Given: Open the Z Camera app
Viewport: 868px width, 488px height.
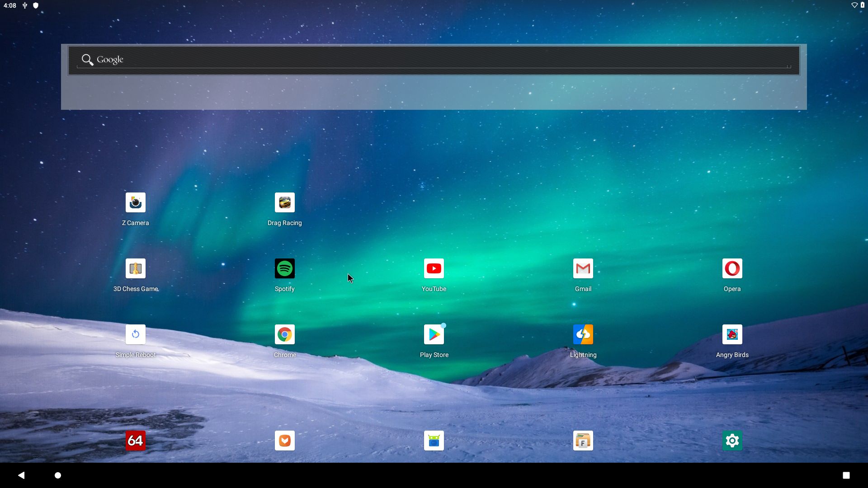Looking at the screenshot, I should [135, 203].
